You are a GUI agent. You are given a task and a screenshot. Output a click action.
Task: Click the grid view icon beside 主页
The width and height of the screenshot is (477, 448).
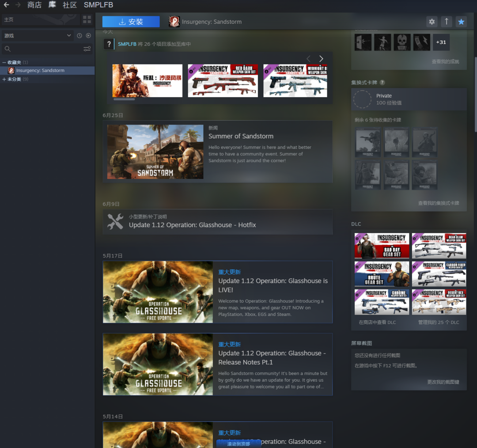pos(87,19)
